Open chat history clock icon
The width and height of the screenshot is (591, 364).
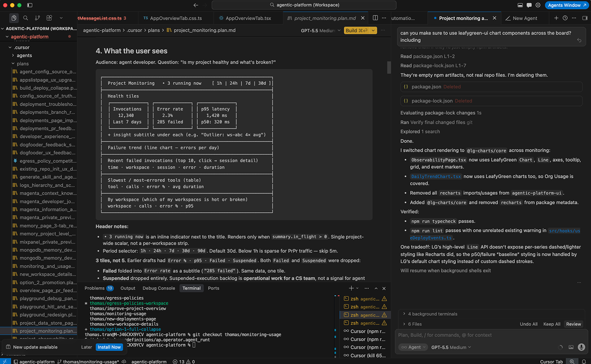(565, 18)
